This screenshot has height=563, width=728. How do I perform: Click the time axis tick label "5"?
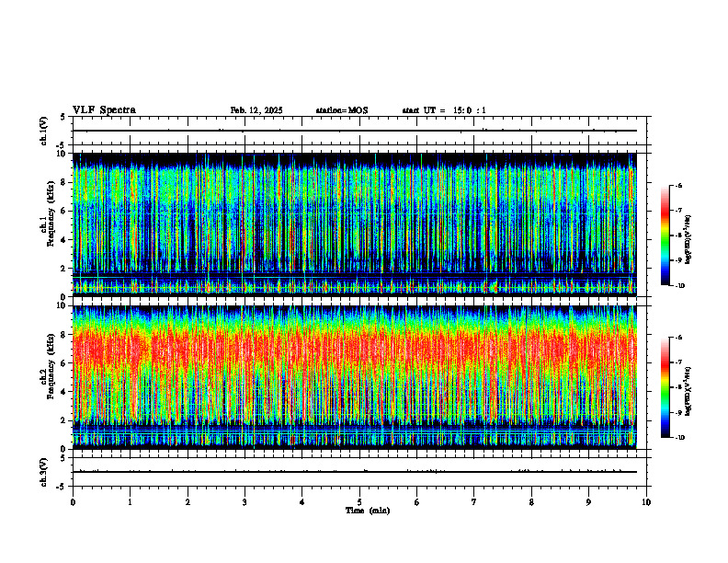[359, 502]
